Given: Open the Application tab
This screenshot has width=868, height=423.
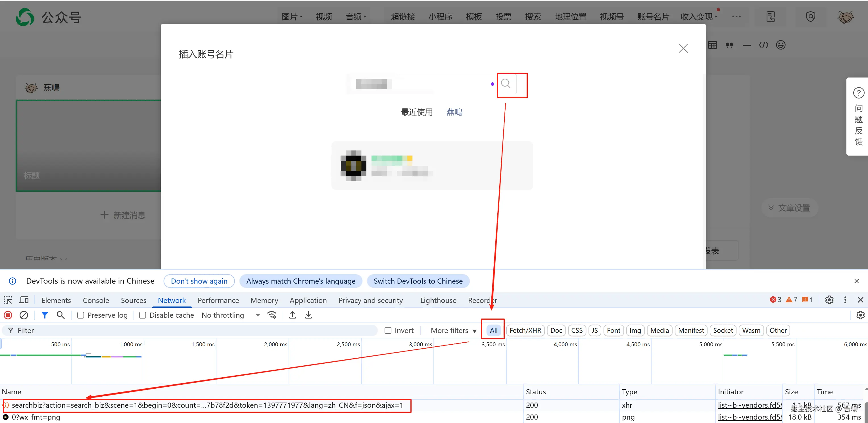Looking at the screenshot, I should tap(308, 300).
